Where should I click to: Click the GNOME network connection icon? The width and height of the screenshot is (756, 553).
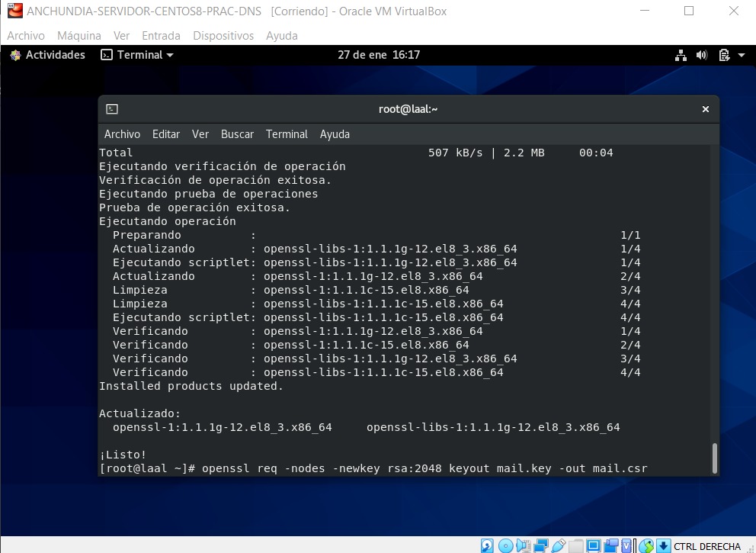(681, 55)
